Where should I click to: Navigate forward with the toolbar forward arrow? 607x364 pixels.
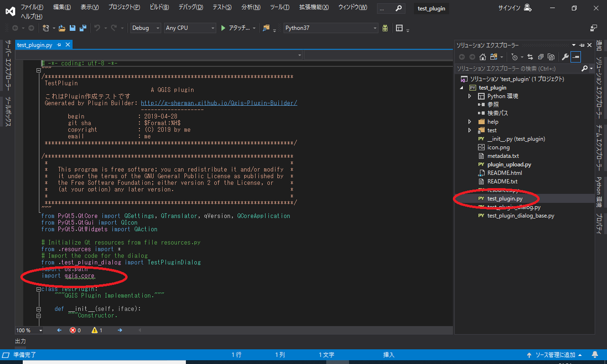pos(31,28)
